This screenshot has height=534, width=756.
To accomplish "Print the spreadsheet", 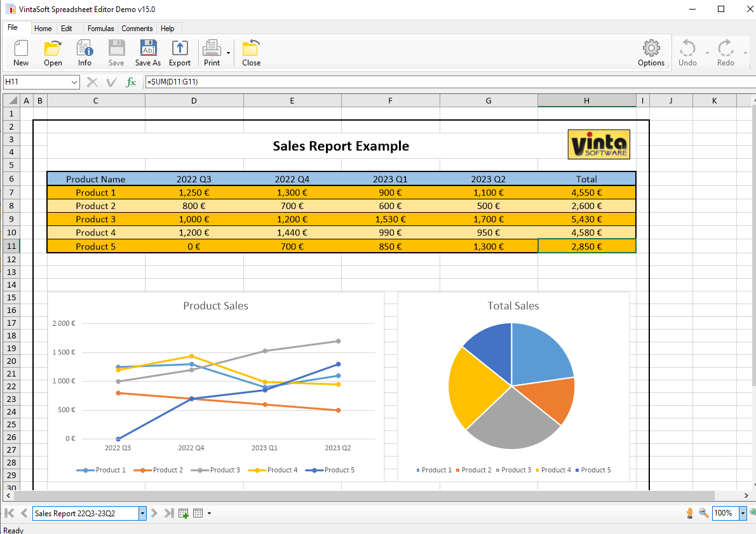I will 212,53.
